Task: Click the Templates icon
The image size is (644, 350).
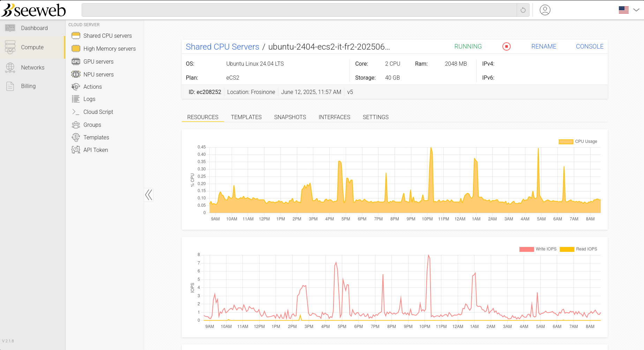Action: pyautogui.click(x=76, y=137)
